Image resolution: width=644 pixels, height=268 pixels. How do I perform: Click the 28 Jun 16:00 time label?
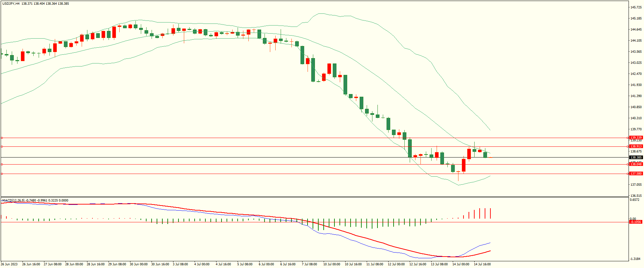pos(95,264)
